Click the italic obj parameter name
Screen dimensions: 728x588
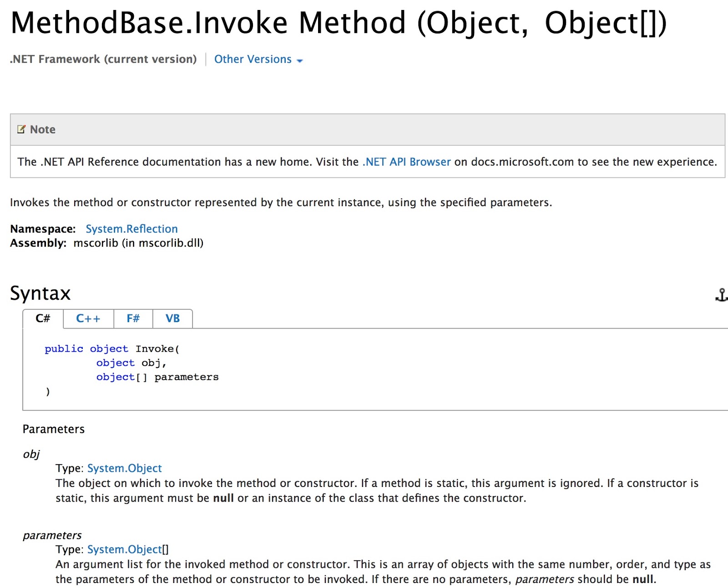click(x=31, y=454)
